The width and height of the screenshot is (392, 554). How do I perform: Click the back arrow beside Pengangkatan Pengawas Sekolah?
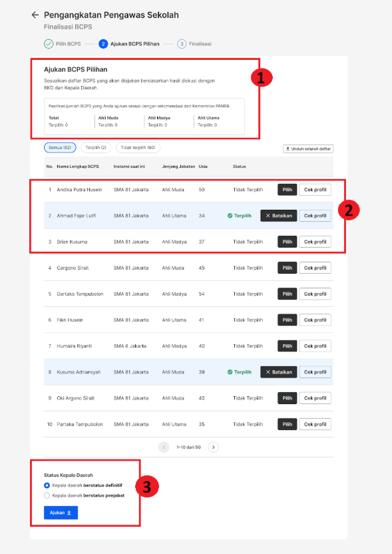click(35, 15)
